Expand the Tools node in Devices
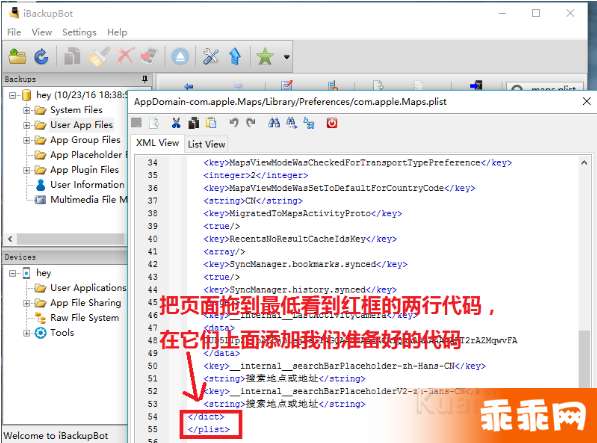 click(26, 333)
